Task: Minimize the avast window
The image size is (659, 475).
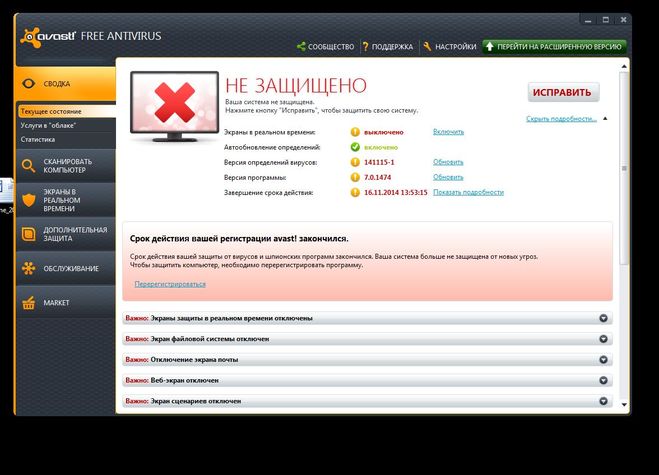Action: [588, 20]
